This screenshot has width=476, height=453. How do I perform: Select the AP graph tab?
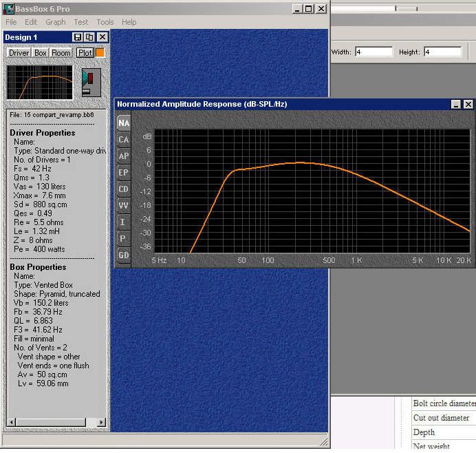[123, 156]
